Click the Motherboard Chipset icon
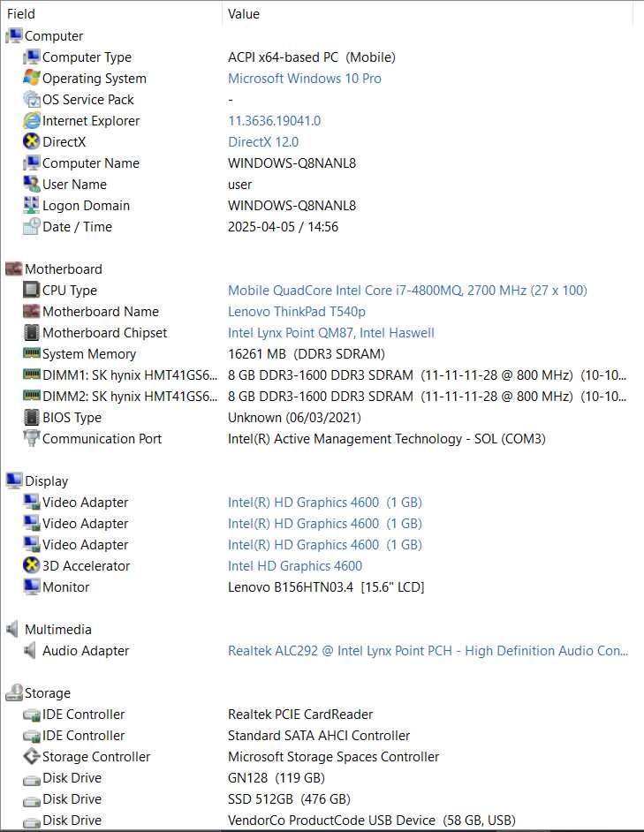 coord(31,333)
